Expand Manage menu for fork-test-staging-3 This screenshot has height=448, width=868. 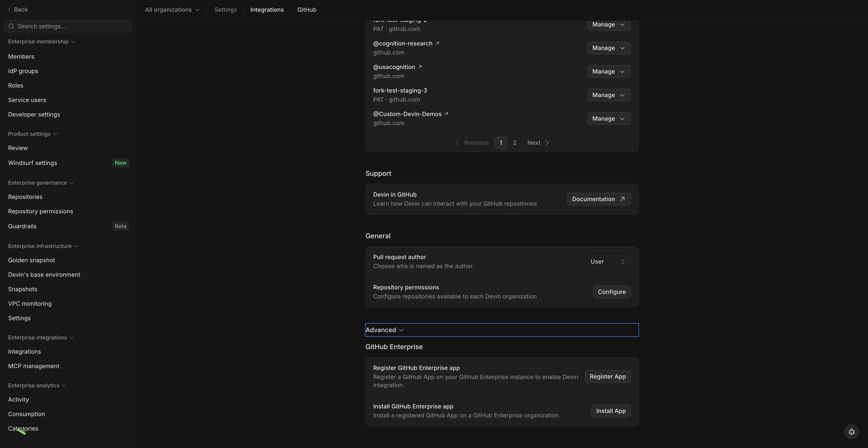(609, 95)
